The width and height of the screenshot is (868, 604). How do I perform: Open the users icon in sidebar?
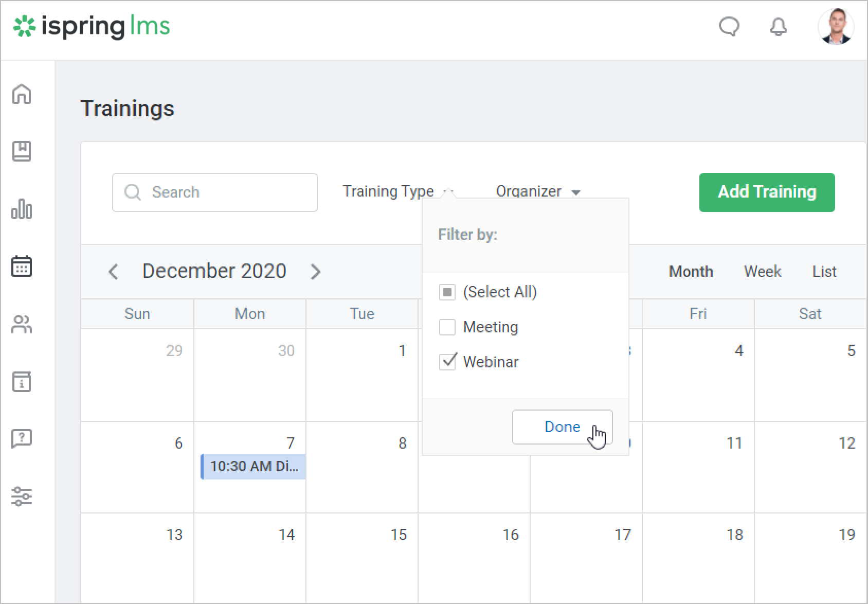click(x=22, y=324)
